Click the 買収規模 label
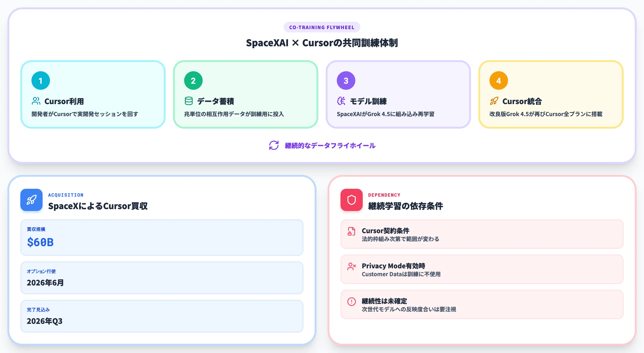 (x=36, y=229)
